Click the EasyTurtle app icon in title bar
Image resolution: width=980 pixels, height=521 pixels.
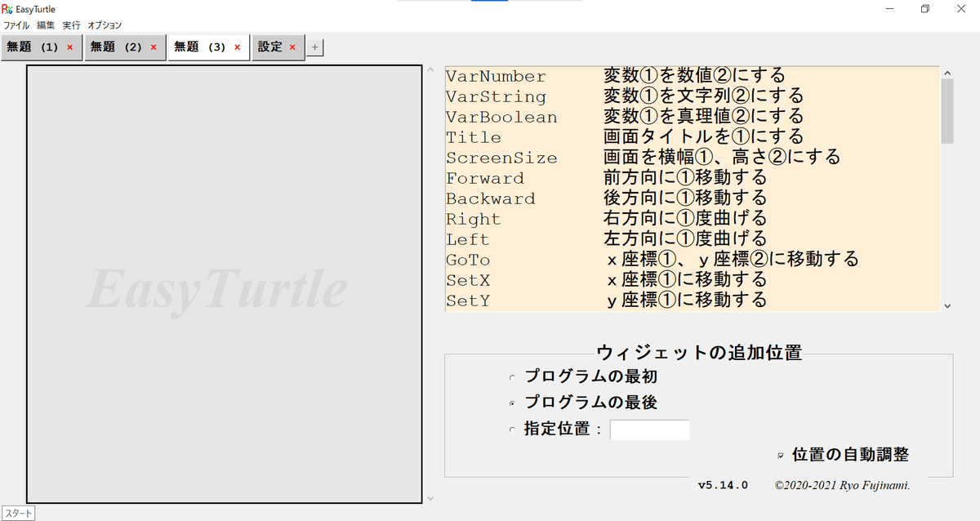[x=7, y=9]
